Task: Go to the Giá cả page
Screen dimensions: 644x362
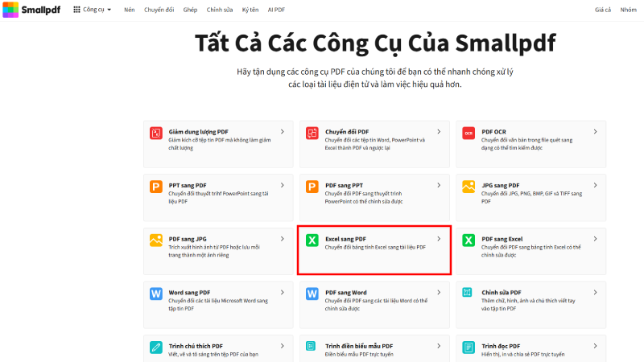Action: tap(603, 10)
